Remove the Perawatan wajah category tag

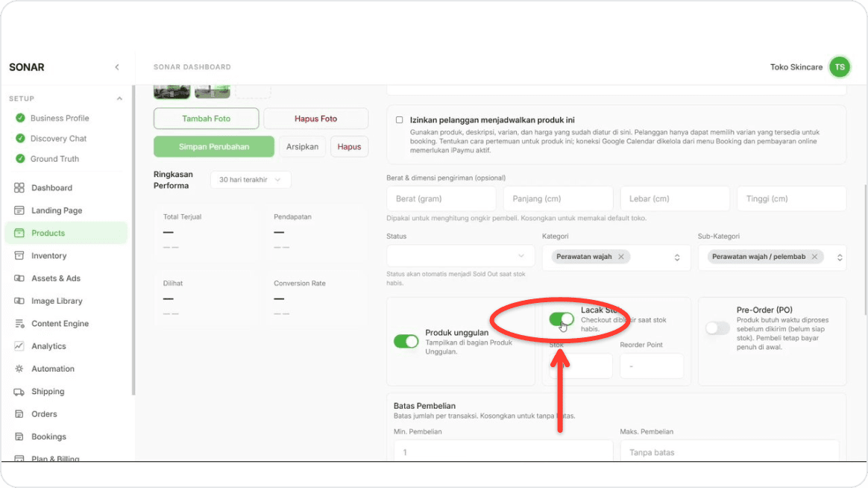[x=621, y=257]
